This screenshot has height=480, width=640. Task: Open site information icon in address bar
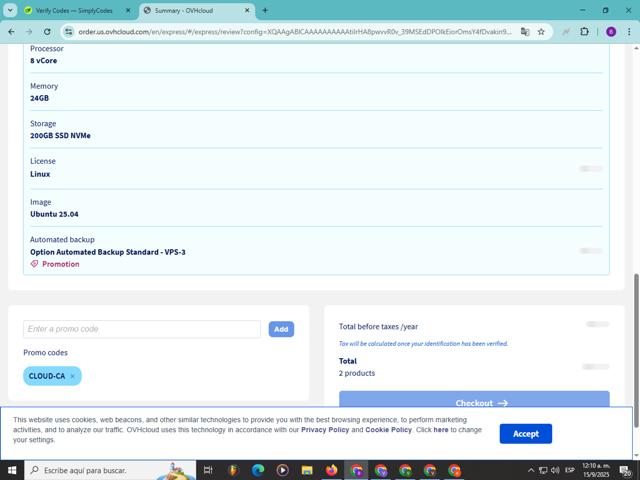(69, 31)
